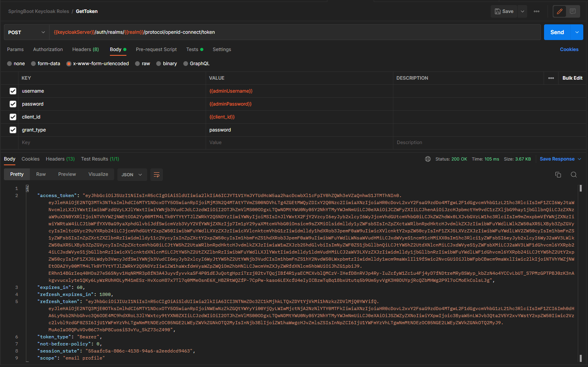Screen dimensions: 588x367
Task: Click the {{adminPassword}} value cell
Action: point(299,104)
